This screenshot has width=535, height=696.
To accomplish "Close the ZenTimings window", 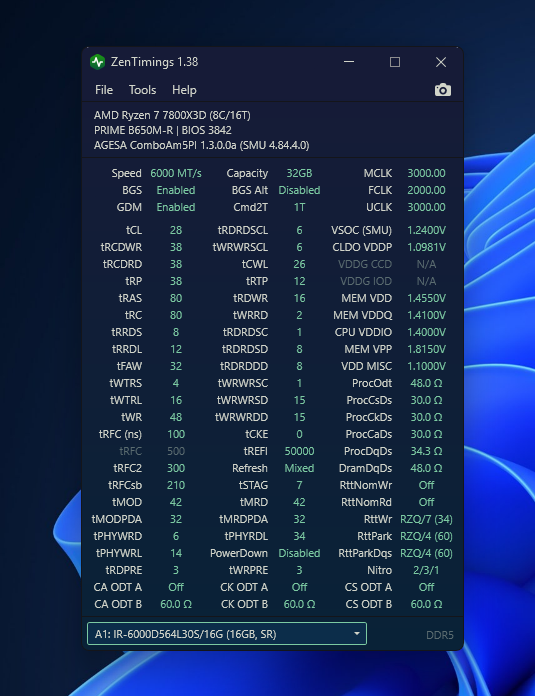I will (x=441, y=62).
